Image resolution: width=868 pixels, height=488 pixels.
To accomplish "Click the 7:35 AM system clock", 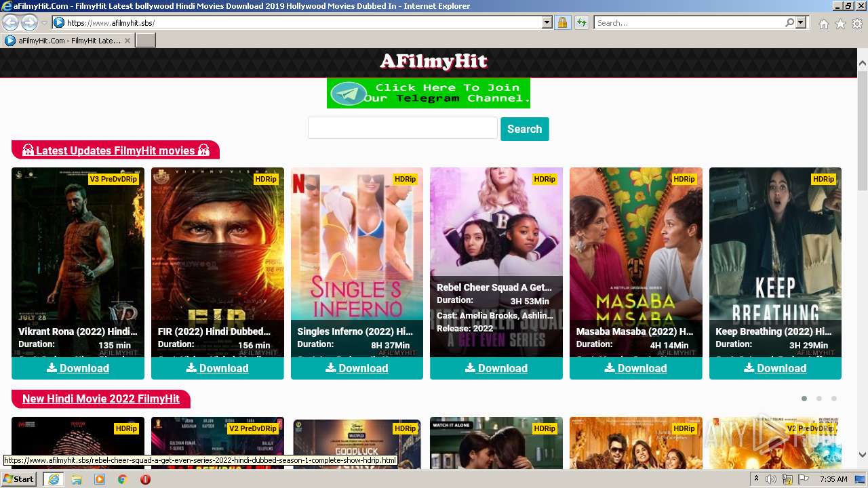I will coord(833,479).
